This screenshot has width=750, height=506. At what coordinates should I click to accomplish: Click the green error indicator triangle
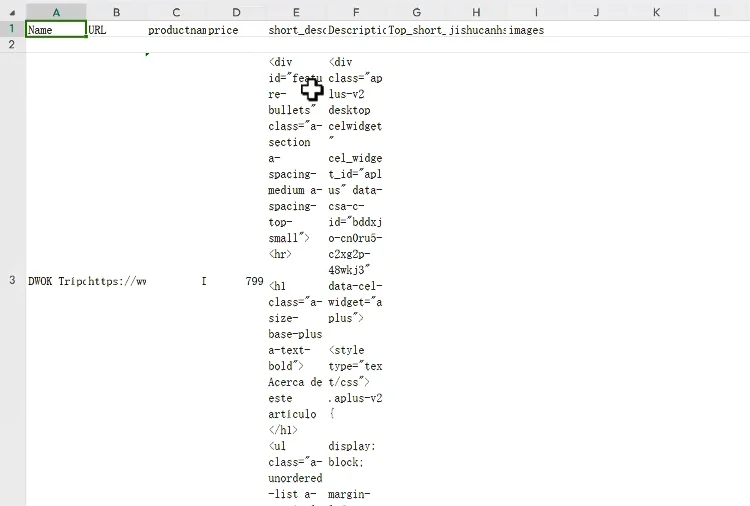[x=148, y=54]
